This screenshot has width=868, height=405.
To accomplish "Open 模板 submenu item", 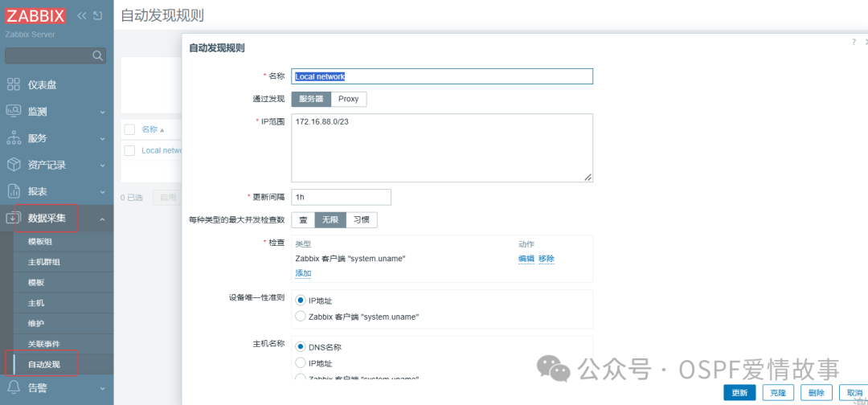I will pyautogui.click(x=36, y=282).
